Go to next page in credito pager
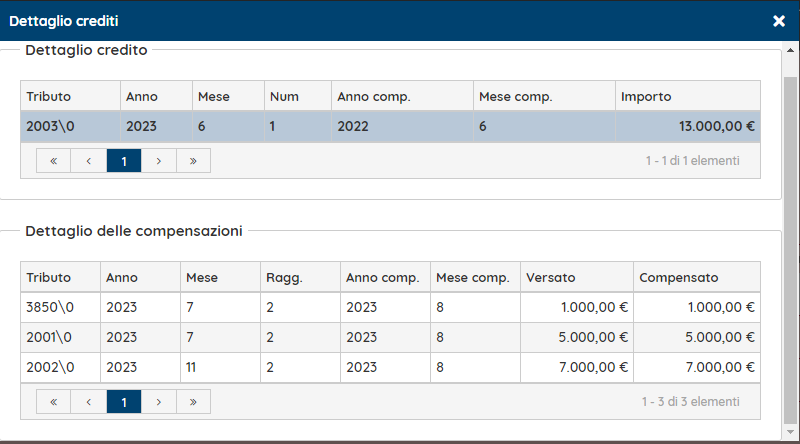This screenshot has height=444, width=800. (x=158, y=160)
